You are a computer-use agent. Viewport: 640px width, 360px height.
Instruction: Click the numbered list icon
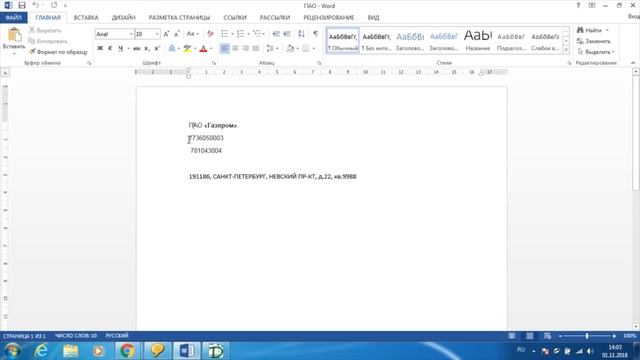(x=240, y=34)
